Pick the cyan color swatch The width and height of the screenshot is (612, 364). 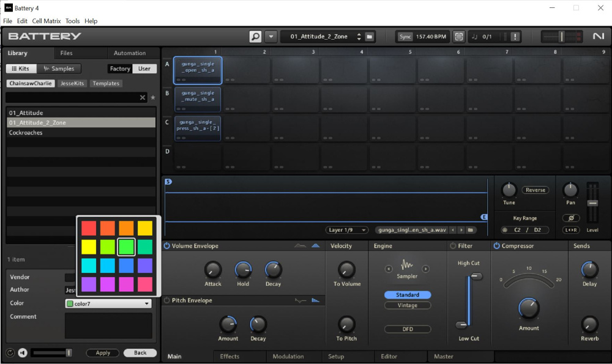(89, 266)
